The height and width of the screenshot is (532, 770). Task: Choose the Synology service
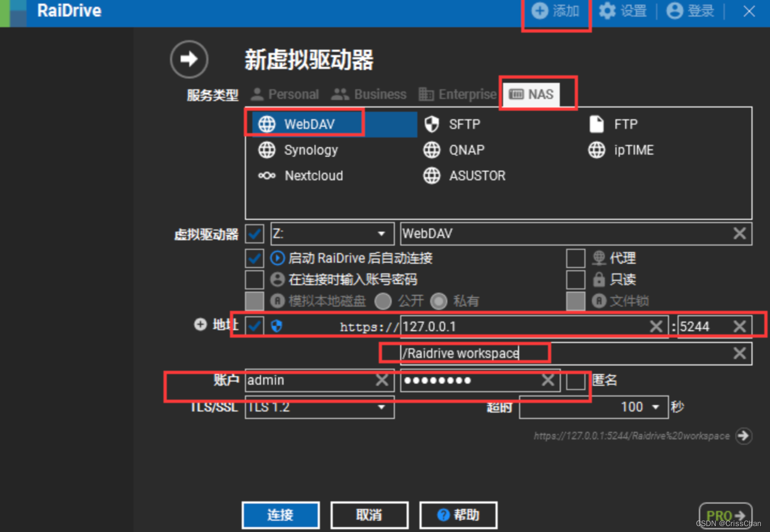pyautogui.click(x=298, y=150)
